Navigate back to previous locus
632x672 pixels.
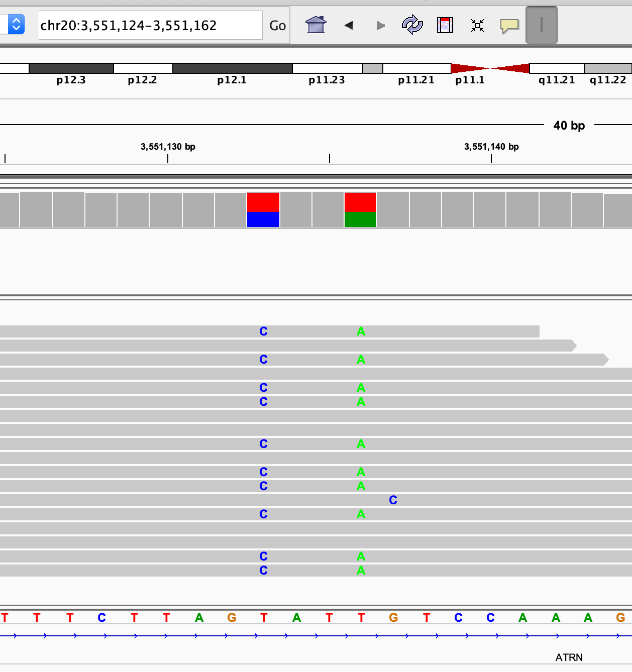[349, 25]
